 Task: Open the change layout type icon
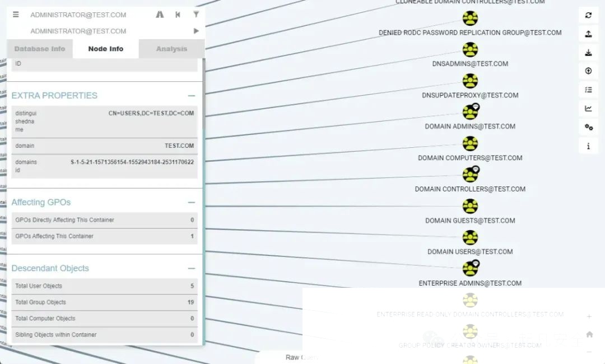[588, 90]
